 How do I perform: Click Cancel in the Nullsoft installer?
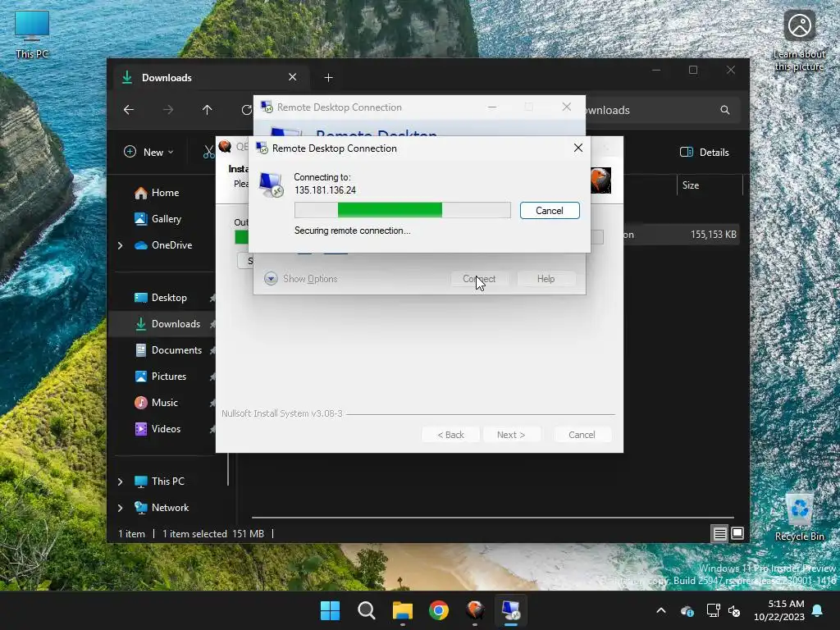[x=582, y=435]
